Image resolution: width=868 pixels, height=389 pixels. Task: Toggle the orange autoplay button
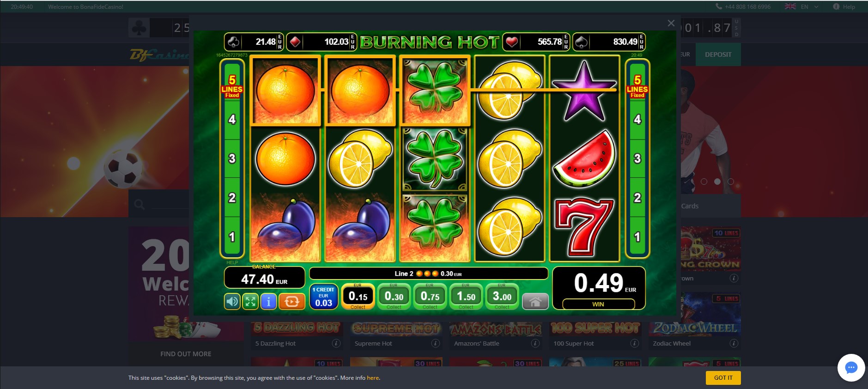point(291,302)
